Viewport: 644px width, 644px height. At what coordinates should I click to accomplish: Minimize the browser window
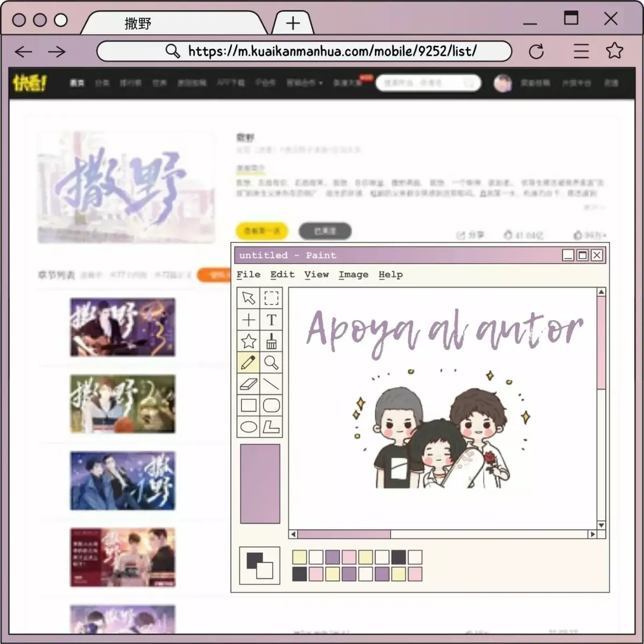pos(530,23)
